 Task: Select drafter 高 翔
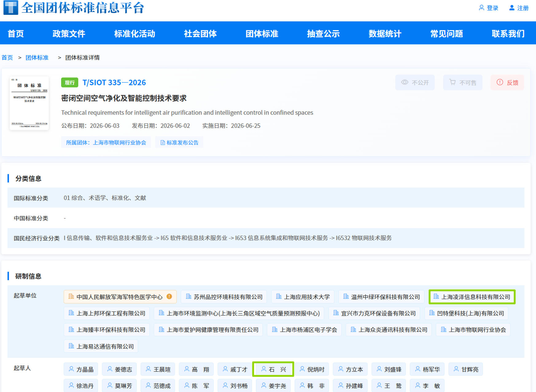(x=196, y=369)
